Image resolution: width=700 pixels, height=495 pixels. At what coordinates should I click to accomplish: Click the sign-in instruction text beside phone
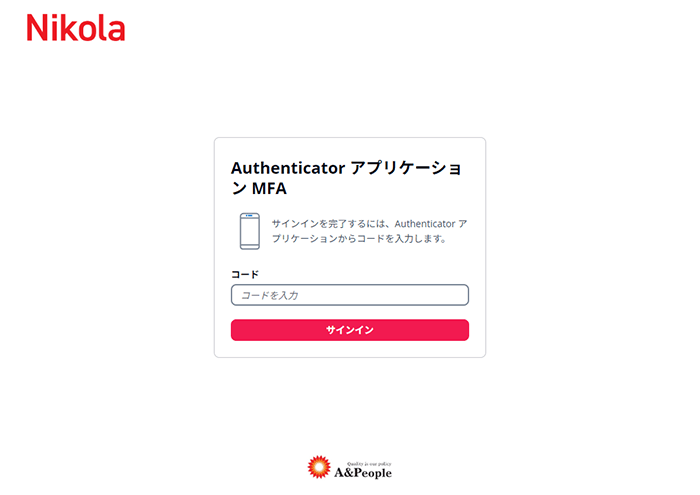(369, 231)
